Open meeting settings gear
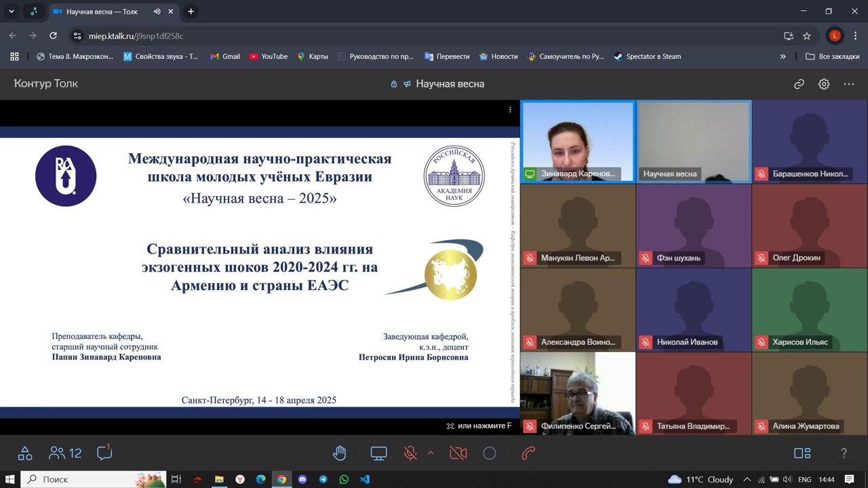The height and width of the screenshot is (488, 868). pos(824,84)
